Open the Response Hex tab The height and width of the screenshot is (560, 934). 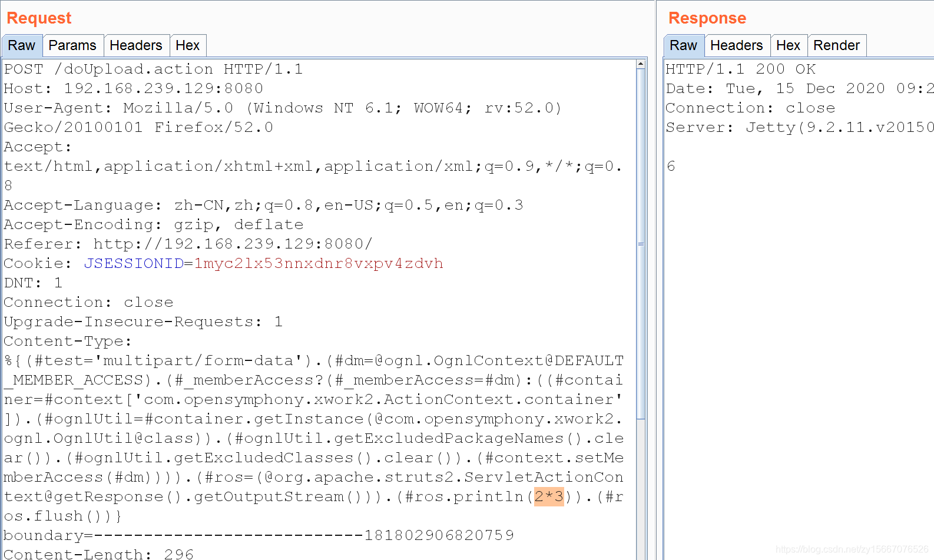[789, 45]
